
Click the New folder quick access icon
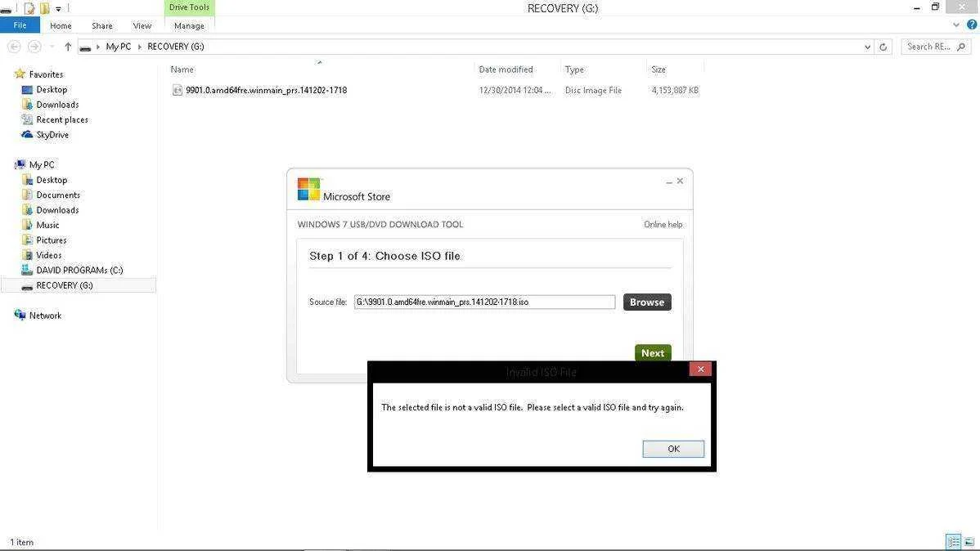pos(45,8)
